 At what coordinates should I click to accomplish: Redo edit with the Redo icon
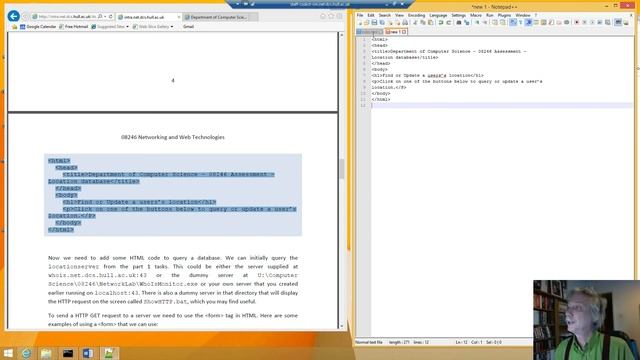[x=449, y=22]
